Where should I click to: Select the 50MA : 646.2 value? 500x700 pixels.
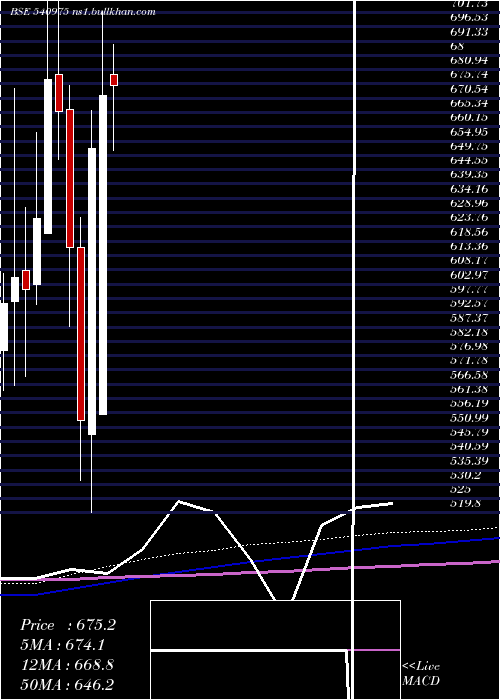point(69,685)
